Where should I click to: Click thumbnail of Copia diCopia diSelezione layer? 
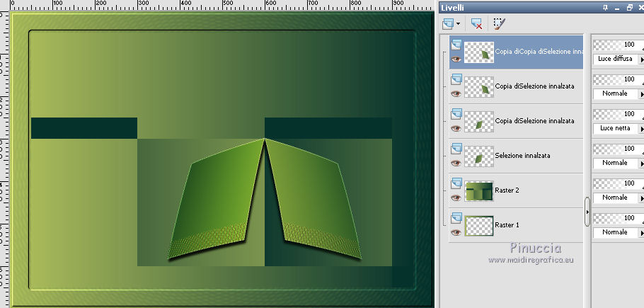pos(479,52)
